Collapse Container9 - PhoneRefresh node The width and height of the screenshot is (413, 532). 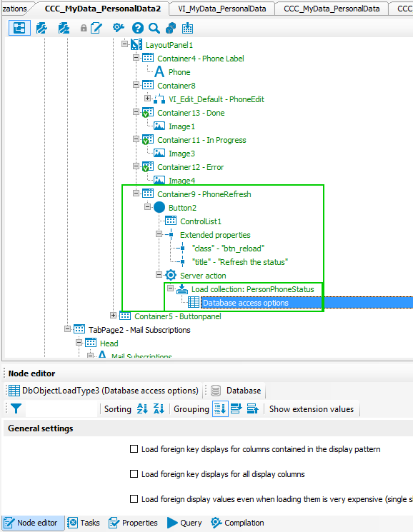coord(136,194)
